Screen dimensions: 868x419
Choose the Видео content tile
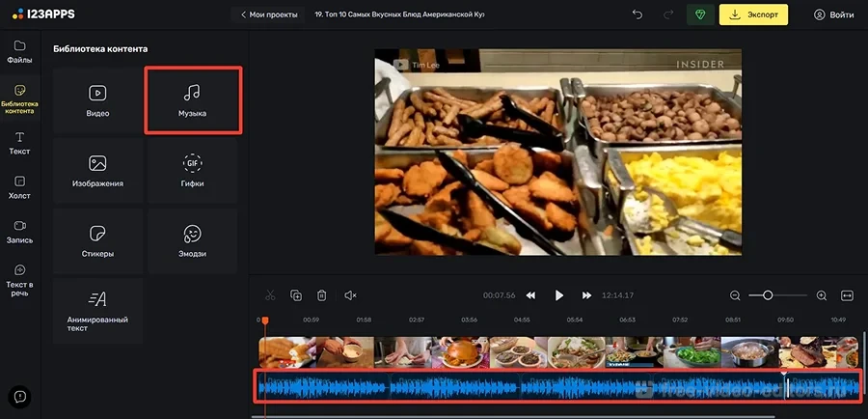point(98,100)
